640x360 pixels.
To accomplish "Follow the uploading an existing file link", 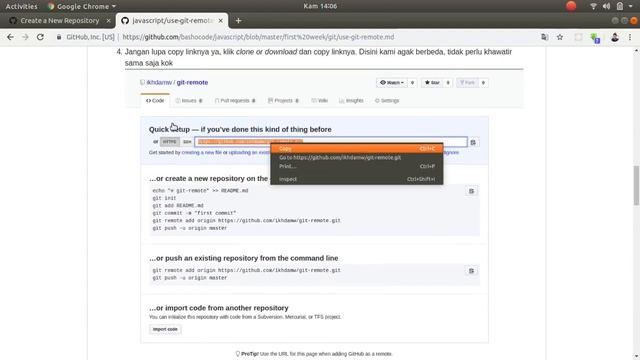I will 249,152.
